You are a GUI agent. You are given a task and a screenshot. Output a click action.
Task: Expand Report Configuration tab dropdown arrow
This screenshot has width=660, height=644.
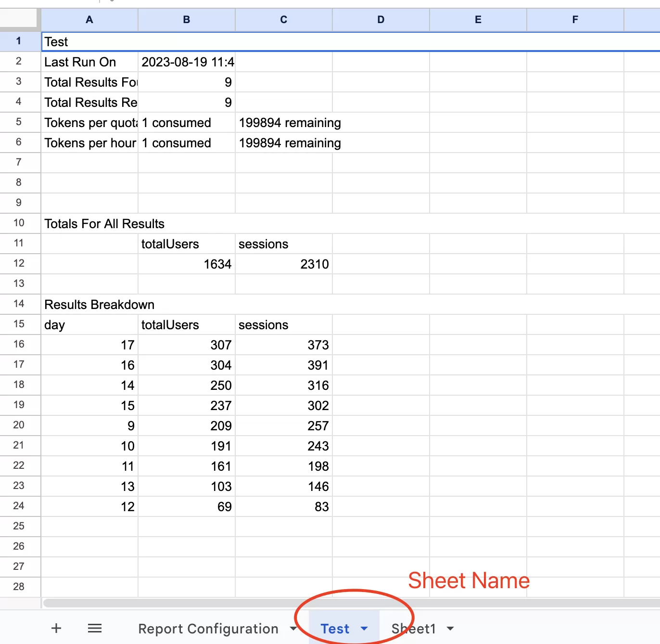tap(293, 629)
